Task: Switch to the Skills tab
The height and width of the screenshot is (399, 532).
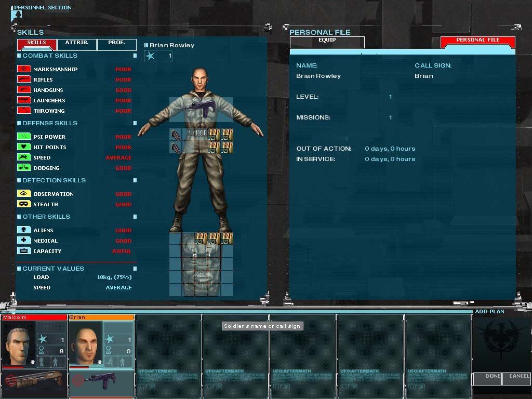Action: [x=37, y=45]
